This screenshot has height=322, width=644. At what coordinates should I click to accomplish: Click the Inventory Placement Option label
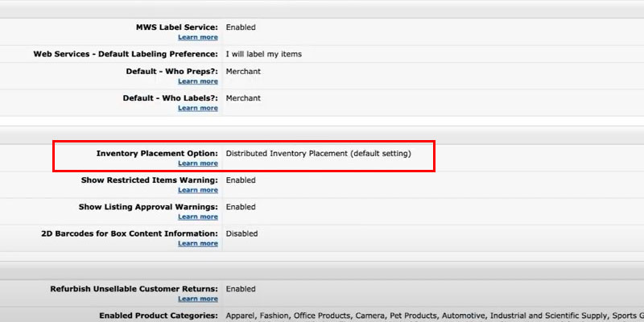point(157,153)
